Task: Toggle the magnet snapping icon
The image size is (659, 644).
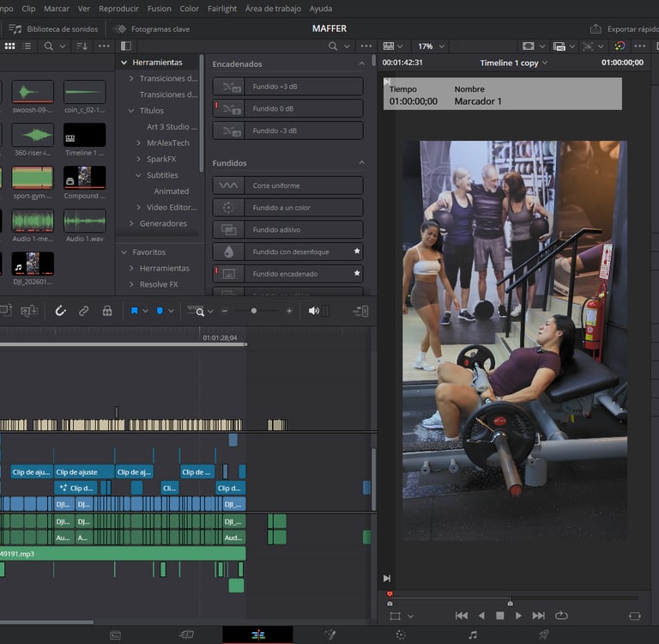Action: tap(60, 311)
